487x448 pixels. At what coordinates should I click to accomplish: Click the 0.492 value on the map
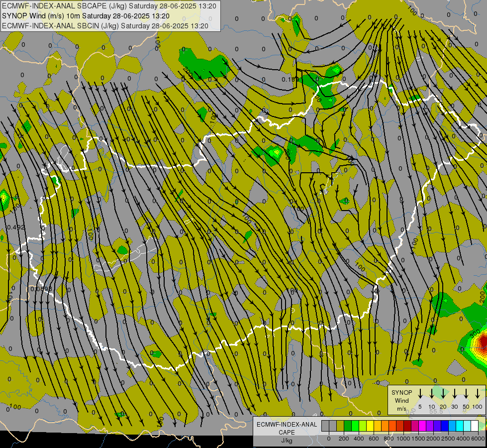16,227
